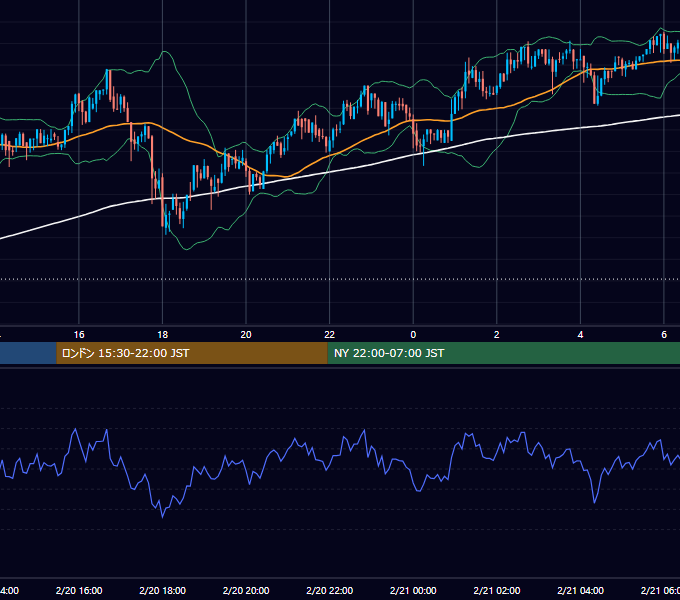Click the 20 hour axis label
Screen dimensions: 680x600
[246, 335]
